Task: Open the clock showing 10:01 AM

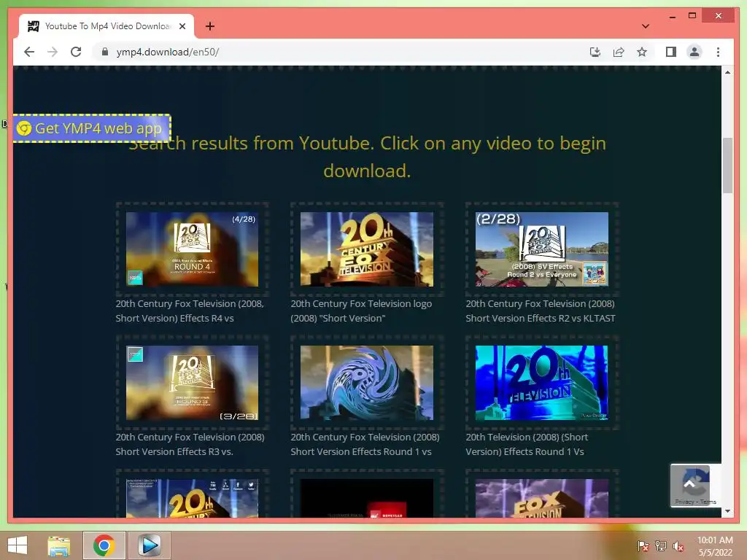Action: click(x=715, y=546)
